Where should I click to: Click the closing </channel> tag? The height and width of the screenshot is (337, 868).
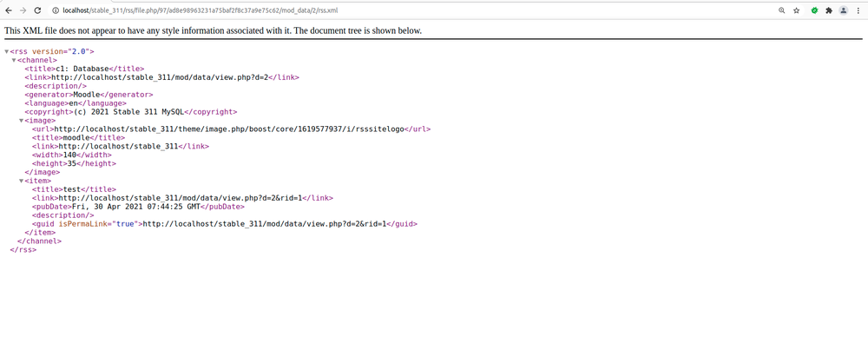pos(39,241)
